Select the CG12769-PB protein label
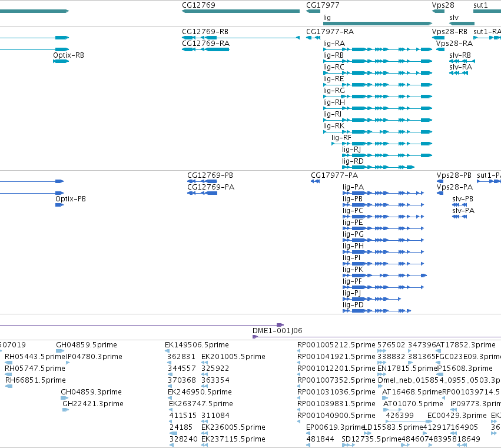The width and height of the screenshot is (501, 448). [x=210, y=175]
